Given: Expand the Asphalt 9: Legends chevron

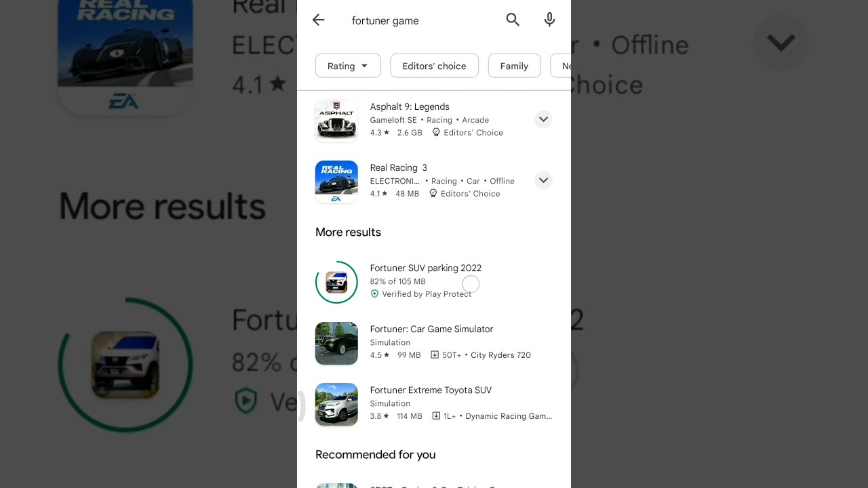Looking at the screenshot, I should tap(543, 119).
